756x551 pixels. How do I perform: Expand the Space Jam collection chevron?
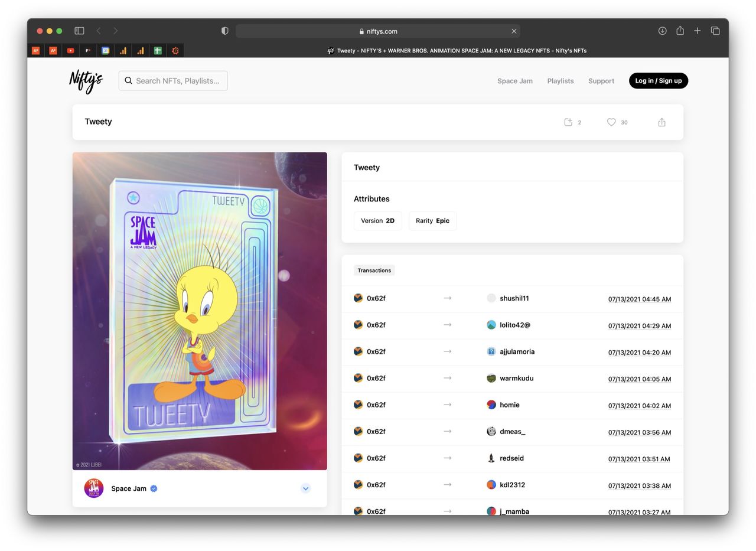click(305, 488)
